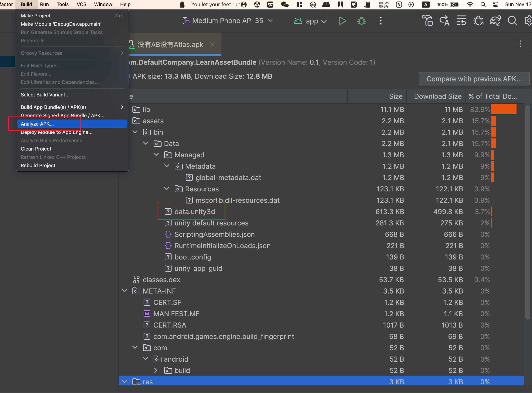This screenshot has height=393, width=532.
Task: Run the app with the green play button
Action: pos(342,21)
